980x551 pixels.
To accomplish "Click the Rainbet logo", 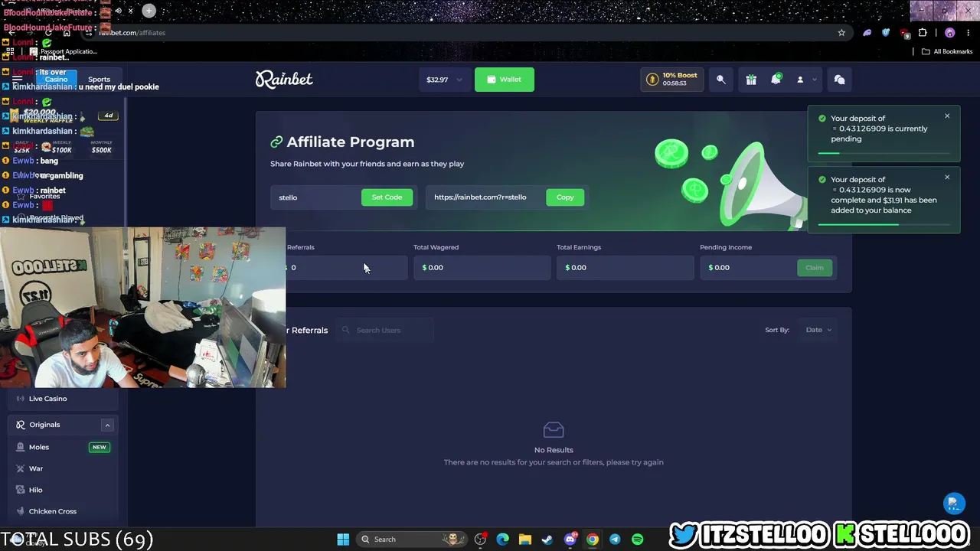I will [284, 79].
